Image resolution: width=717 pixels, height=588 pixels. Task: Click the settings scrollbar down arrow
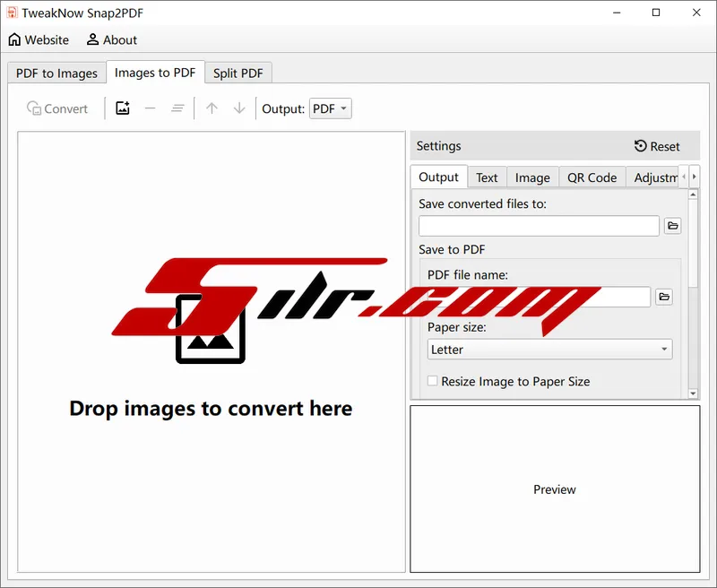coord(693,393)
